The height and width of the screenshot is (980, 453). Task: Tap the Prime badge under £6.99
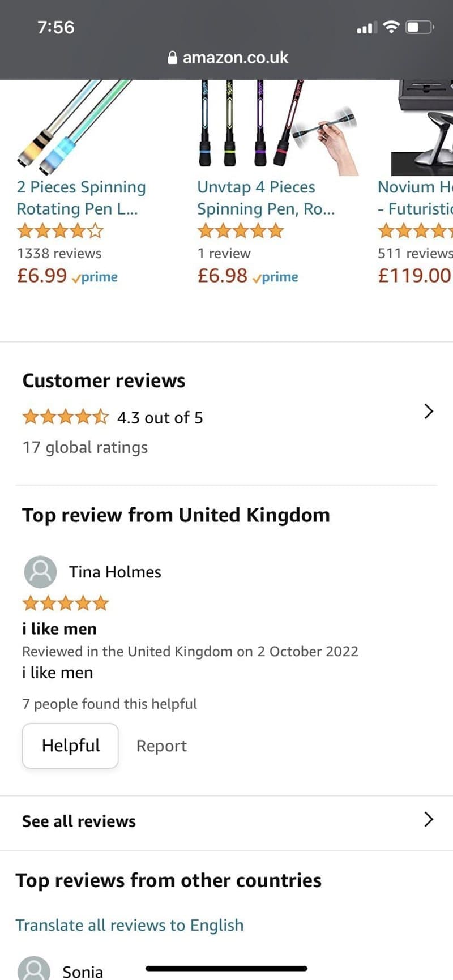click(96, 277)
